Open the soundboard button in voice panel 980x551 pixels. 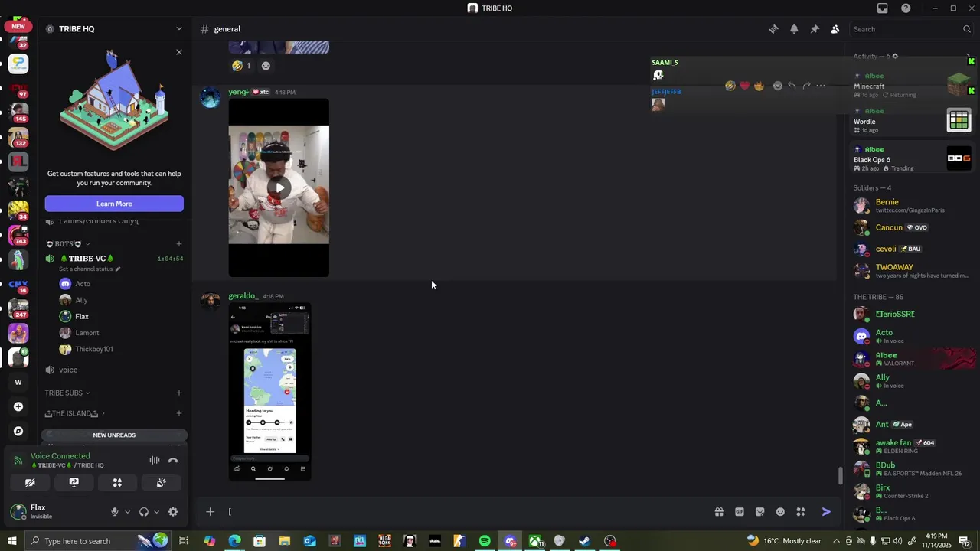(161, 483)
